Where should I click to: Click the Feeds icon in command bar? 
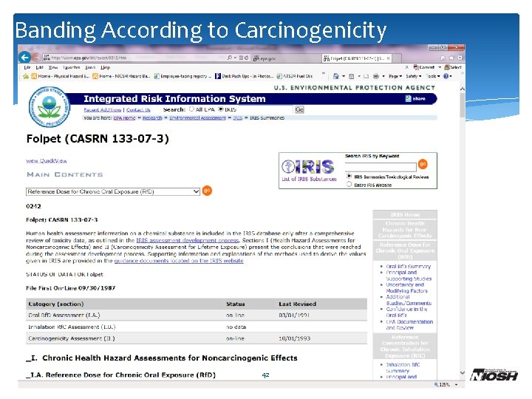pos(352,76)
